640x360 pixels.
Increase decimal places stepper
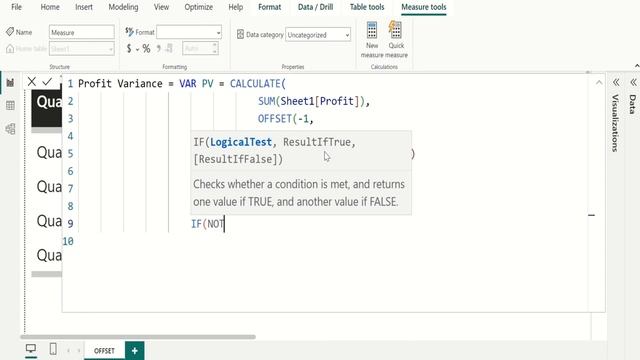(x=215, y=45)
